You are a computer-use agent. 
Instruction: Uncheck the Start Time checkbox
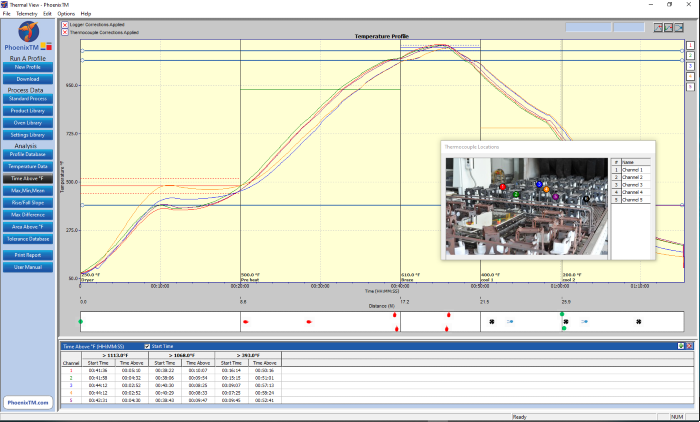[x=147, y=346]
